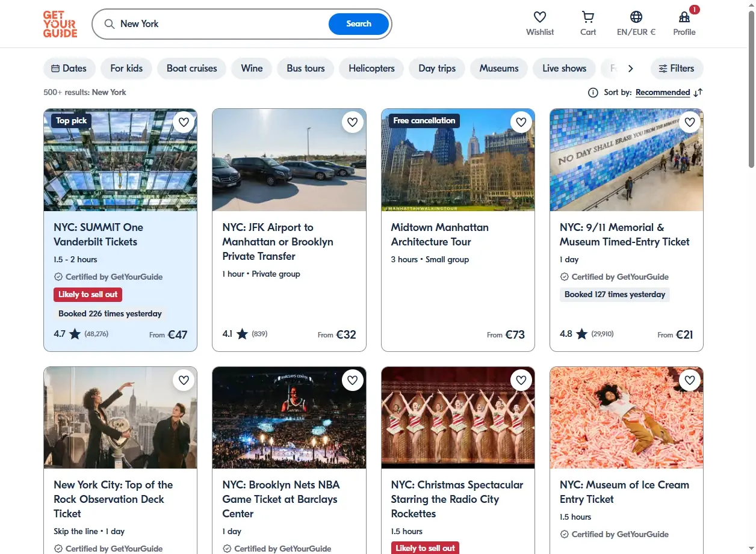Select the Bus tours category chip

[306, 69]
